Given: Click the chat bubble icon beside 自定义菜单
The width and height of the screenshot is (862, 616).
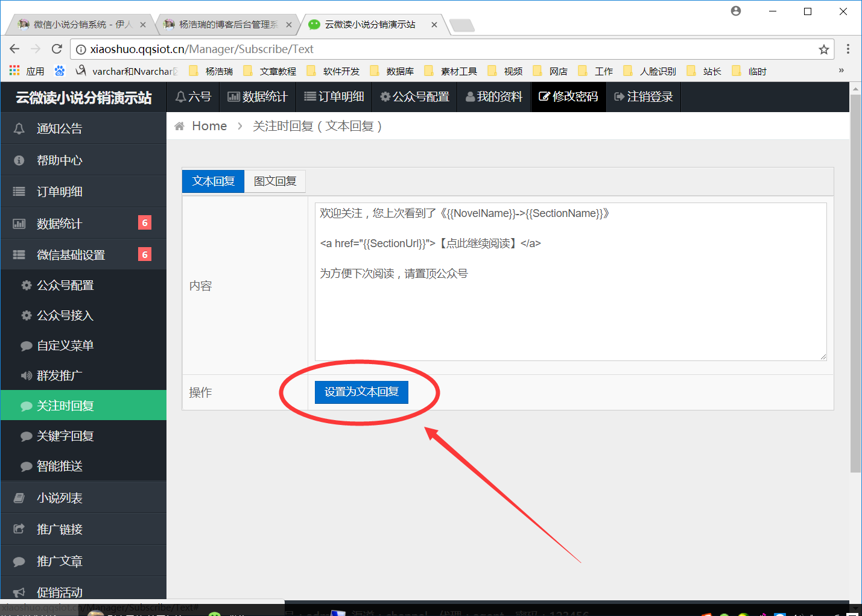Looking at the screenshot, I should (27, 346).
